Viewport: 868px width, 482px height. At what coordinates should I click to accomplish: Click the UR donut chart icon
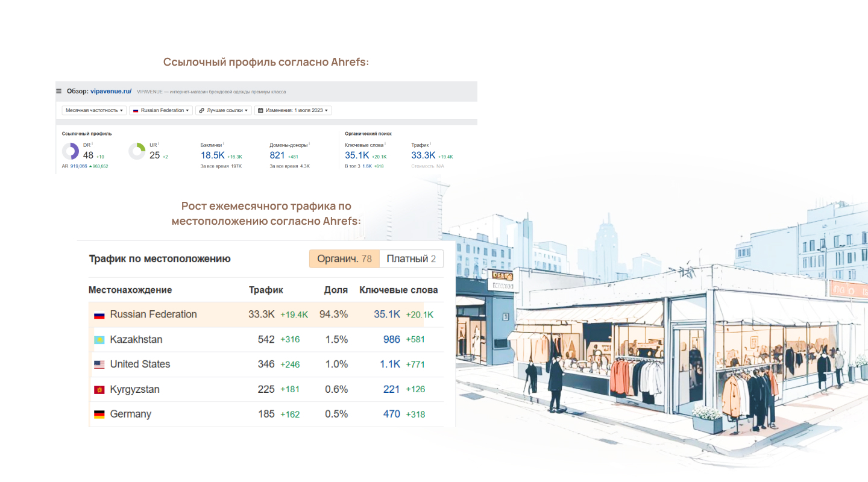137,151
